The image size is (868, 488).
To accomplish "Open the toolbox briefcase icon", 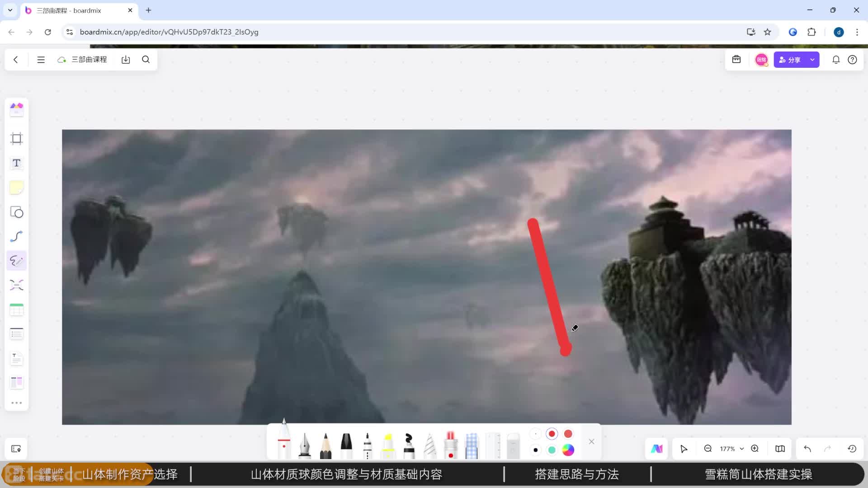I will click(736, 60).
